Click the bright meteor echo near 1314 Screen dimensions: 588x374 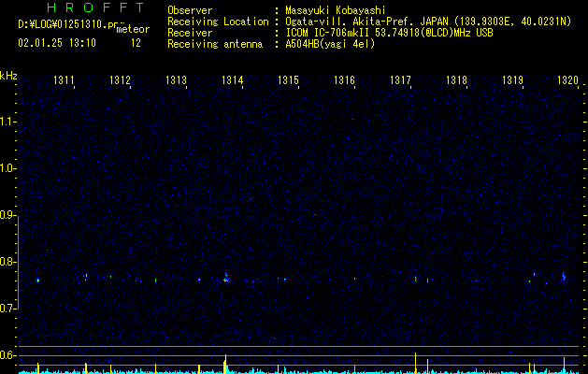tap(225, 278)
